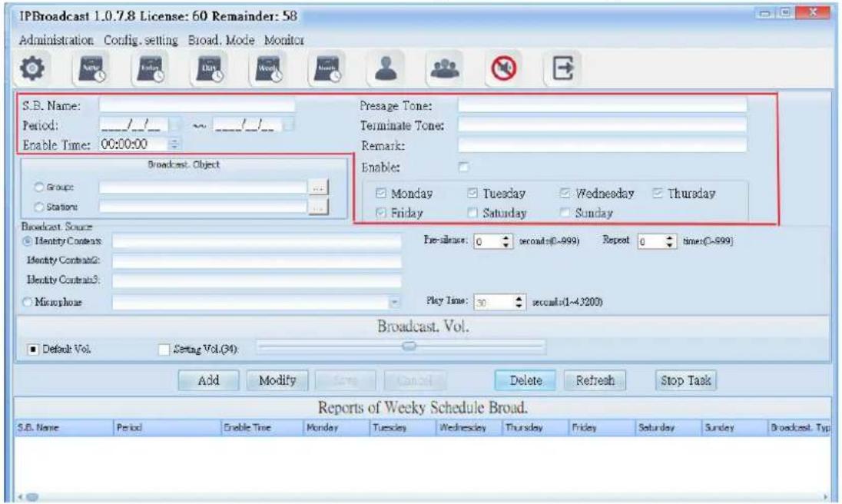Image resolution: width=842 pixels, height=504 pixels.
Task: Toggle the Default Vol. checkbox
Action: tap(33, 350)
